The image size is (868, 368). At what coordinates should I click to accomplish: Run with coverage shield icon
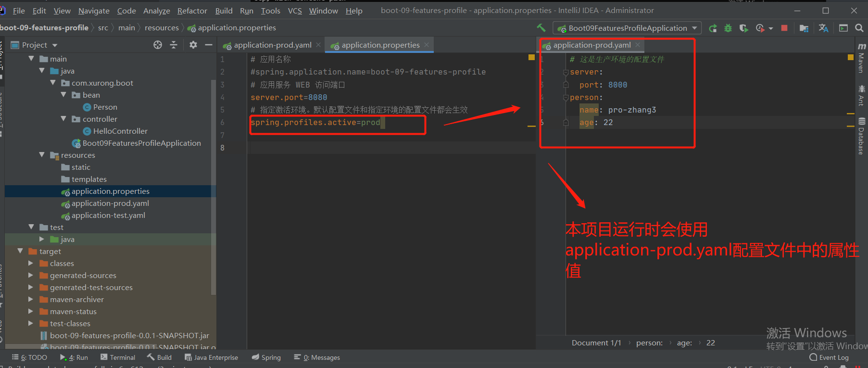743,28
